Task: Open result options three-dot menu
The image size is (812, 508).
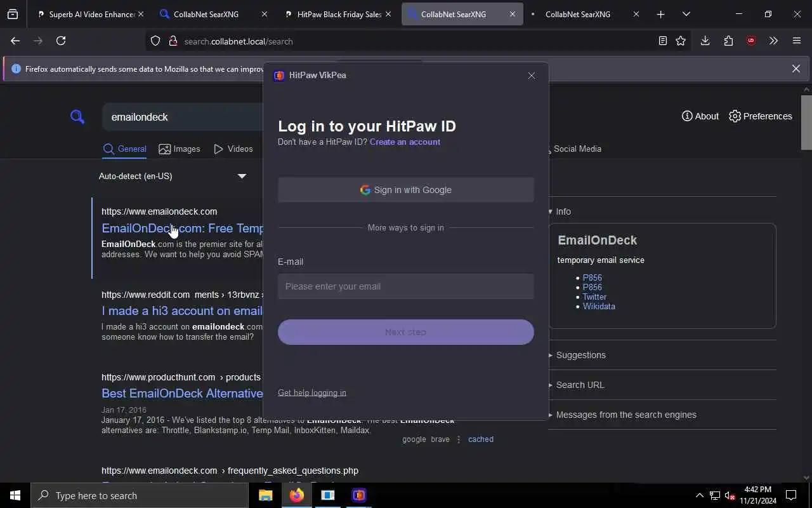Action: pyautogui.click(x=459, y=439)
